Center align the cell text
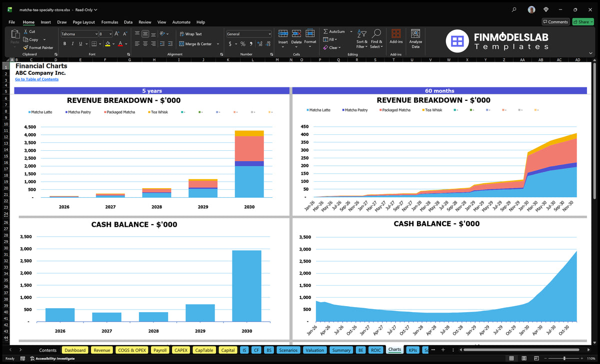Viewport: 600px width, 364px height. (x=145, y=44)
